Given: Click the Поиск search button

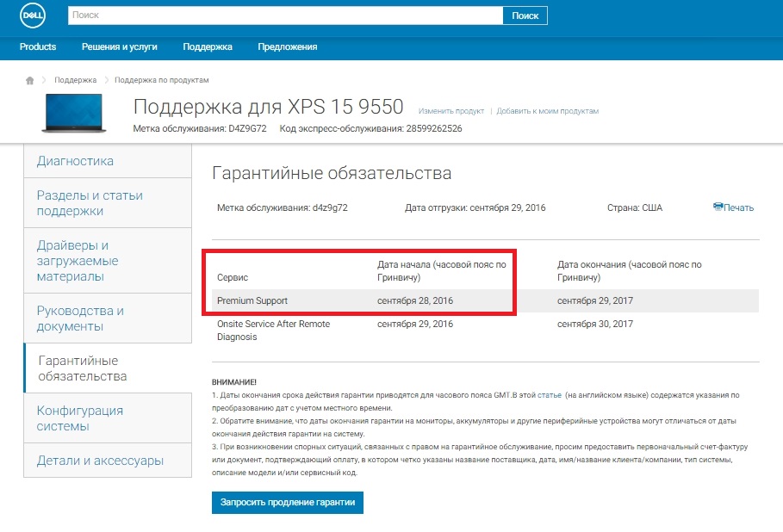Looking at the screenshot, I should [x=525, y=15].
